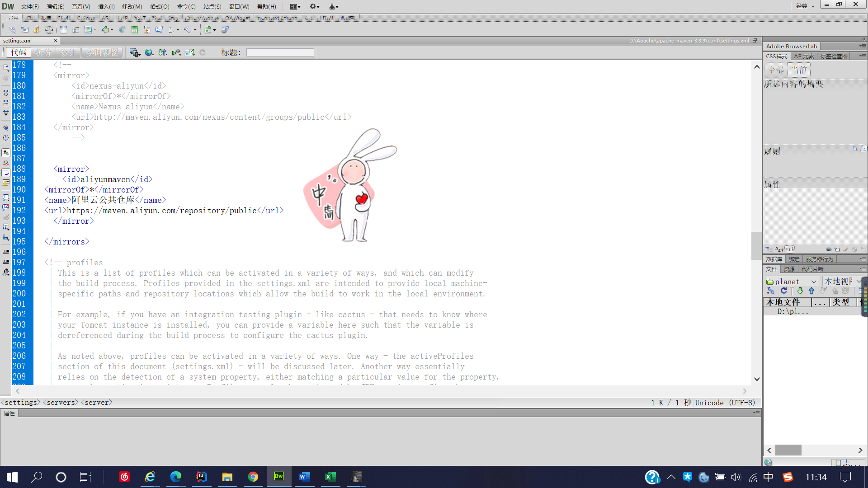Click the multiscreen preview icon
This screenshot has height=488, width=868.
point(135,52)
